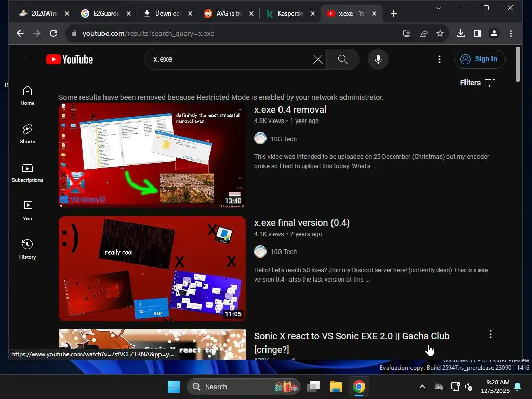
Task: Go forward with the browser forward arrow
Action: tap(37, 33)
